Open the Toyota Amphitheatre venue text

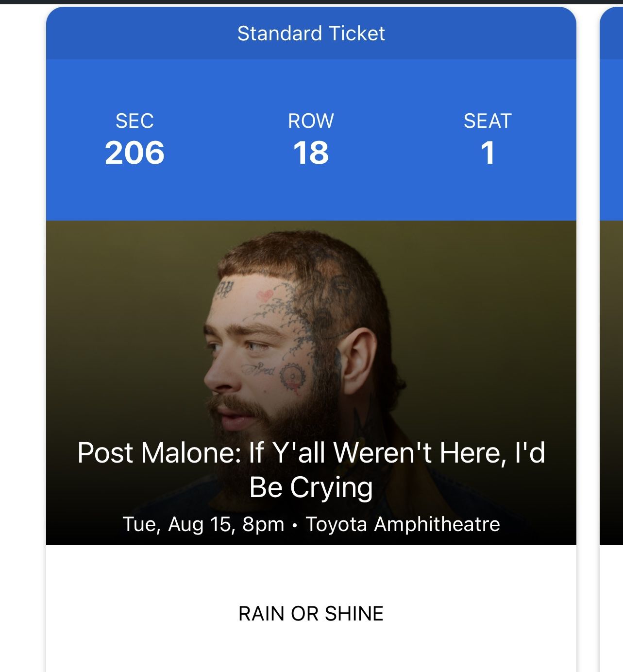click(403, 524)
